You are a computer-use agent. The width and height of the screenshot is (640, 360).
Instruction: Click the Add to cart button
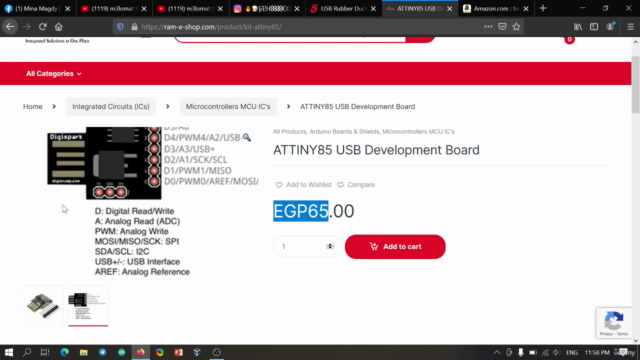395,247
